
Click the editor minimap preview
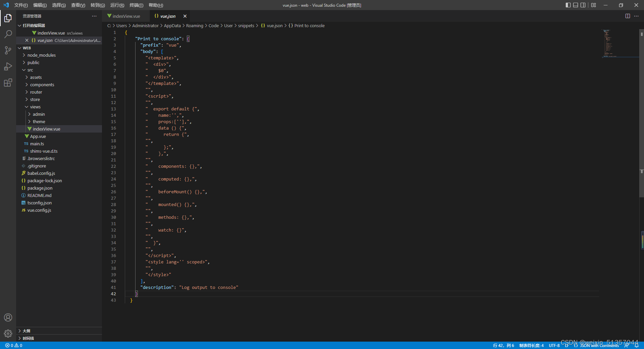tap(620, 44)
